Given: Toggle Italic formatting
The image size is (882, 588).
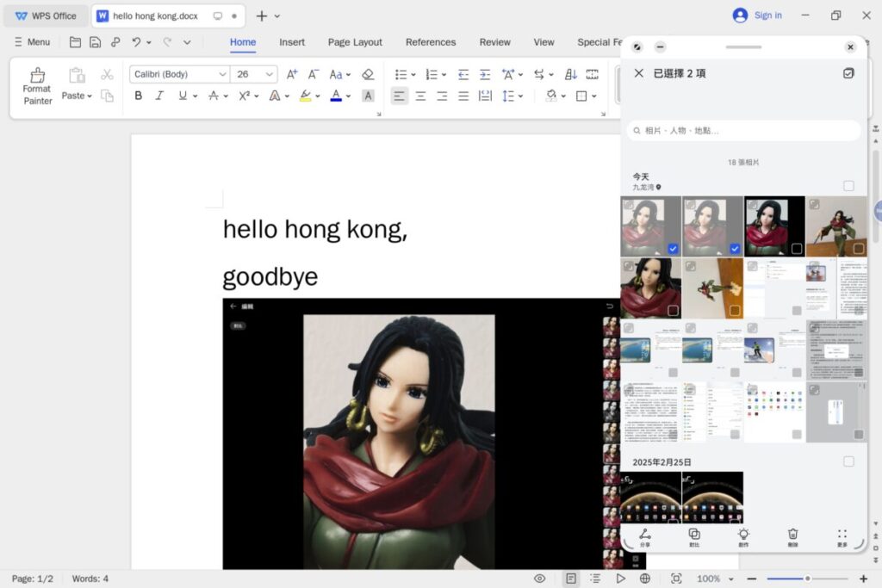Looking at the screenshot, I should pos(159,96).
